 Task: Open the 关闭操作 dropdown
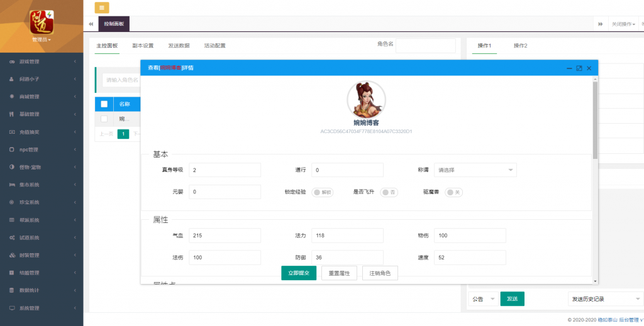[623, 24]
